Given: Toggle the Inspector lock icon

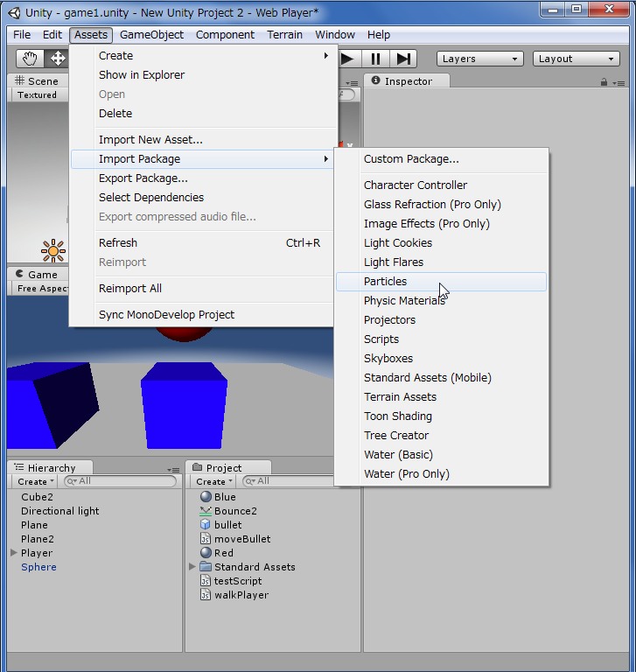Looking at the screenshot, I should (x=604, y=82).
